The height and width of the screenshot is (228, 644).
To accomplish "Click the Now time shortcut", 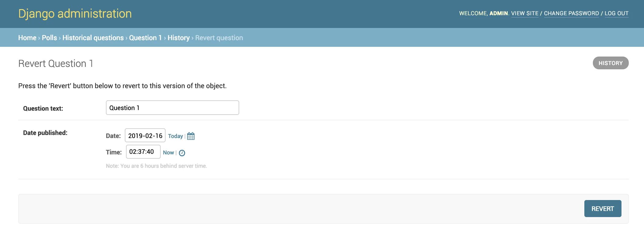I will click(168, 153).
